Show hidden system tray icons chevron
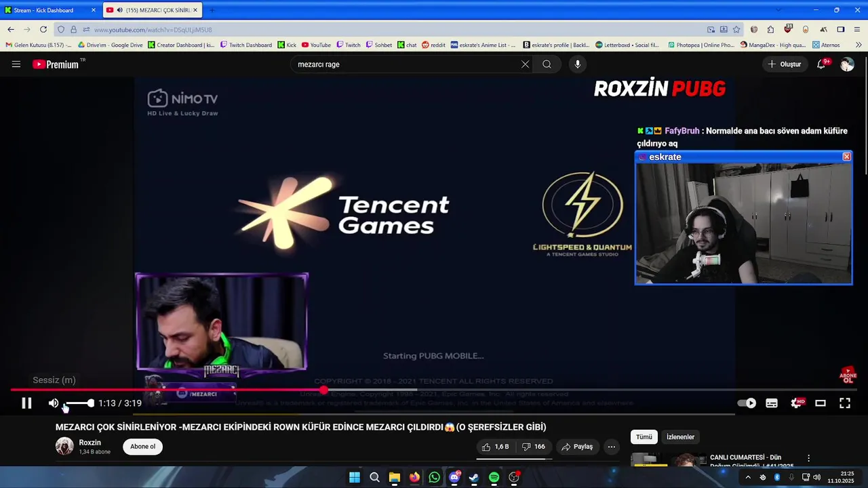The height and width of the screenshot is (488, 868). 748,478
